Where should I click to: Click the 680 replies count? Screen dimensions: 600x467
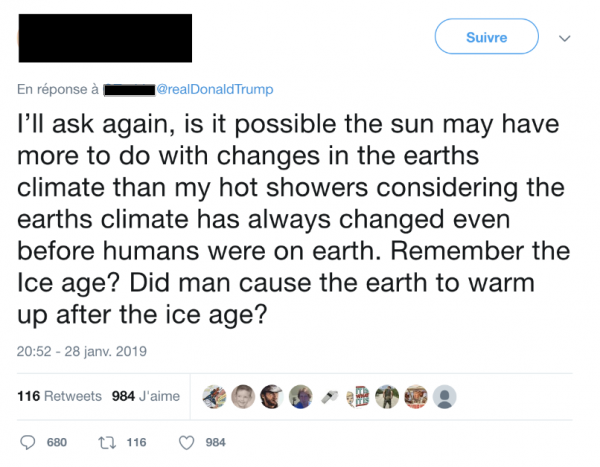pos(58,442)
